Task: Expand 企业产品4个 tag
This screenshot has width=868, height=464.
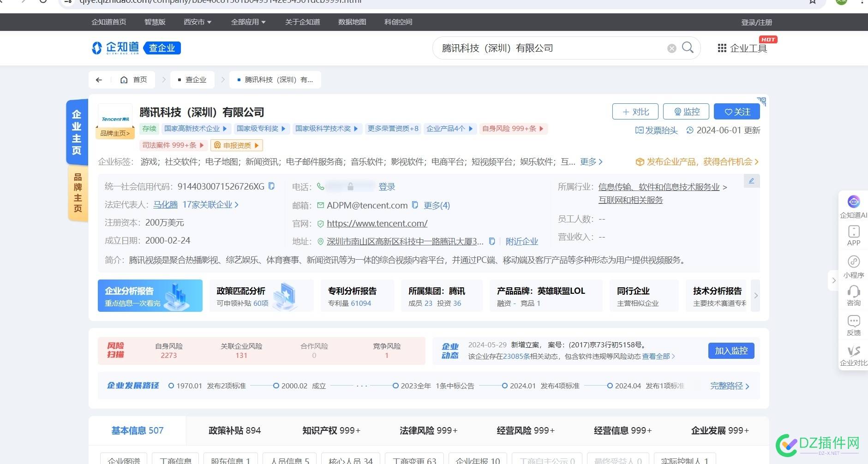Action: [449, 129]
